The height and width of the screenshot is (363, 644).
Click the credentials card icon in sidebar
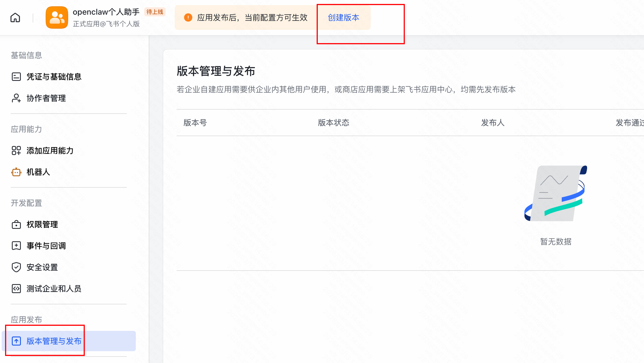(16, 77)
